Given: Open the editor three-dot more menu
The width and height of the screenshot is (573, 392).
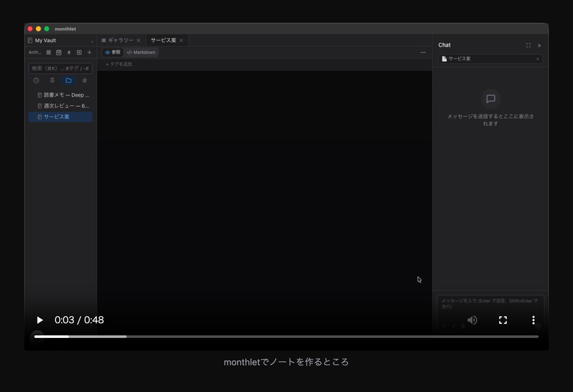Looking at the screenshot, I should pos(423,52).
